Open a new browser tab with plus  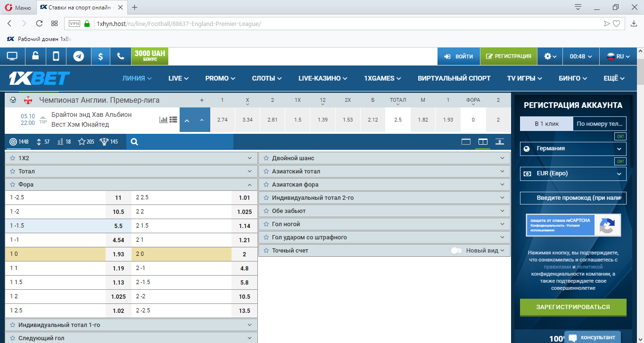135,7
